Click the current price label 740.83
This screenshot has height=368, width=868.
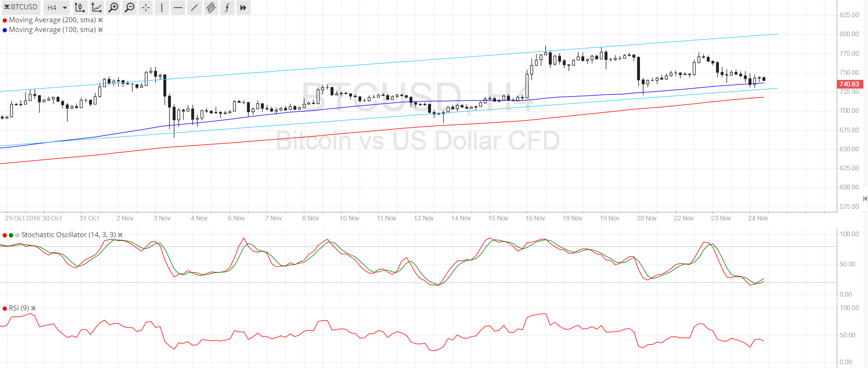(850, 84)
